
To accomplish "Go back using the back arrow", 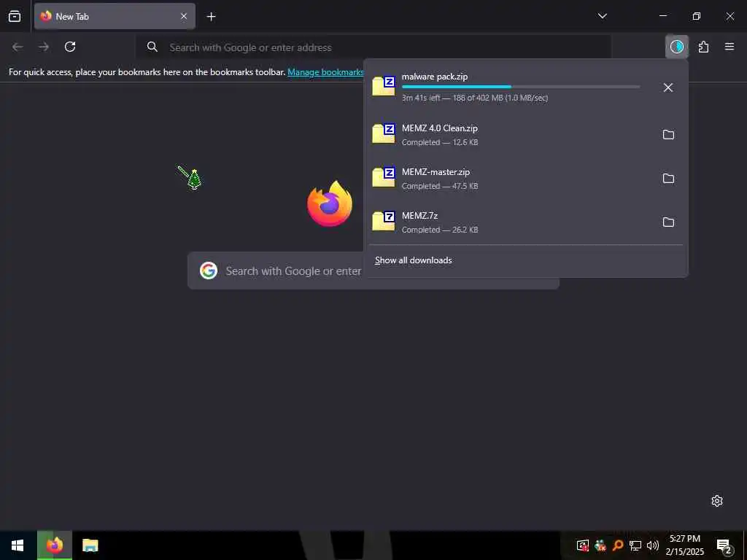I will [x=18, y=47].
